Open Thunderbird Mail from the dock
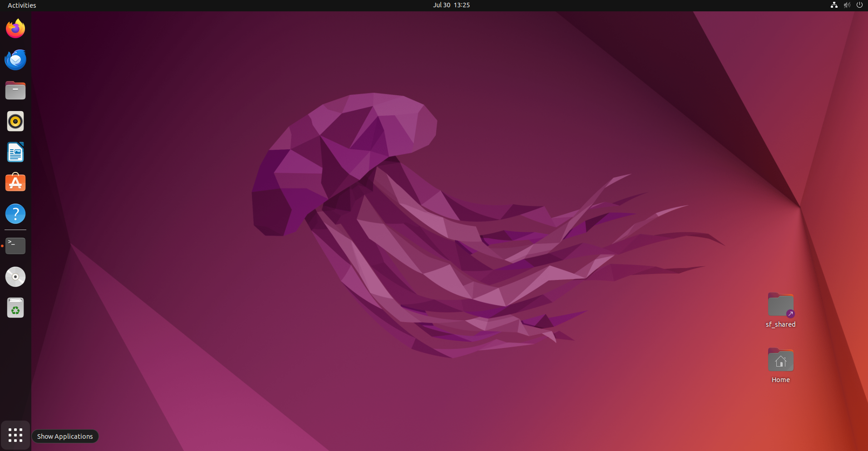 tap(15, 59)
